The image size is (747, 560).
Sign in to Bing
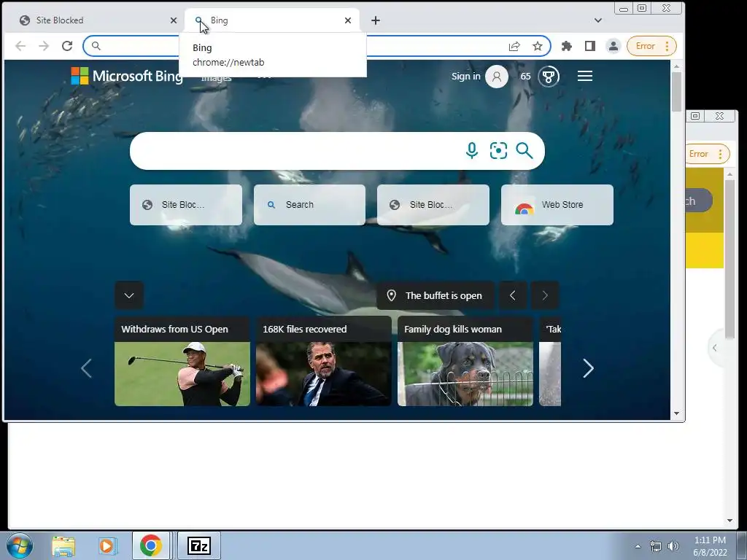(465, 76)
